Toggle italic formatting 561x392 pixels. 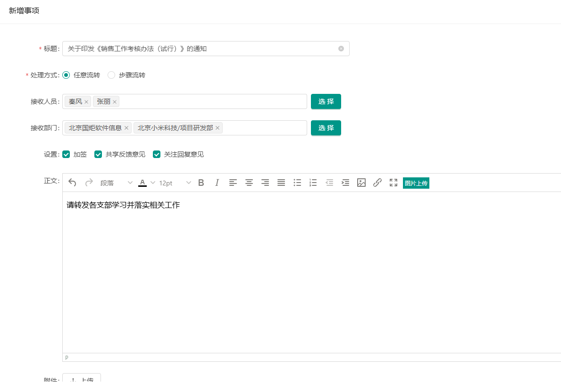[x=217, y=183]
